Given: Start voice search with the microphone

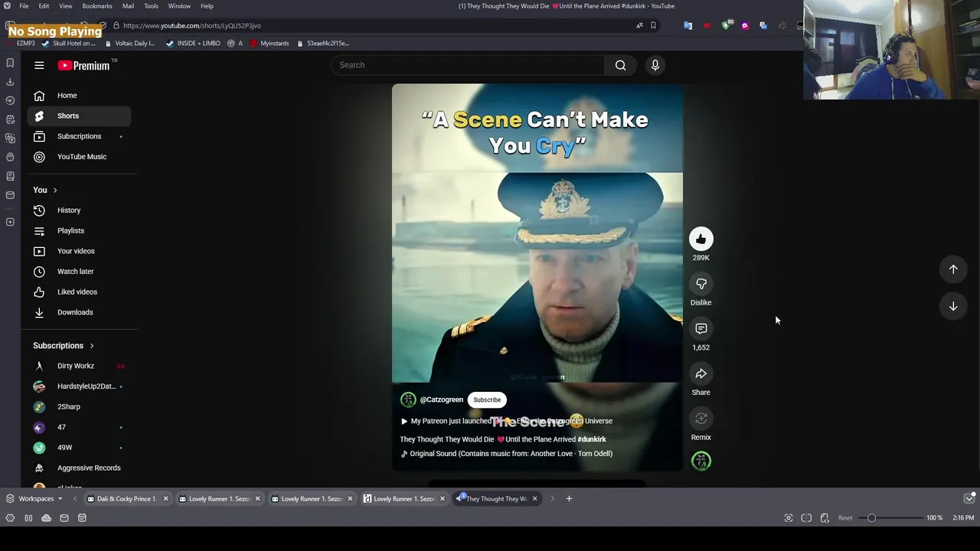Looking at the screenshot, I should (655, 65).
